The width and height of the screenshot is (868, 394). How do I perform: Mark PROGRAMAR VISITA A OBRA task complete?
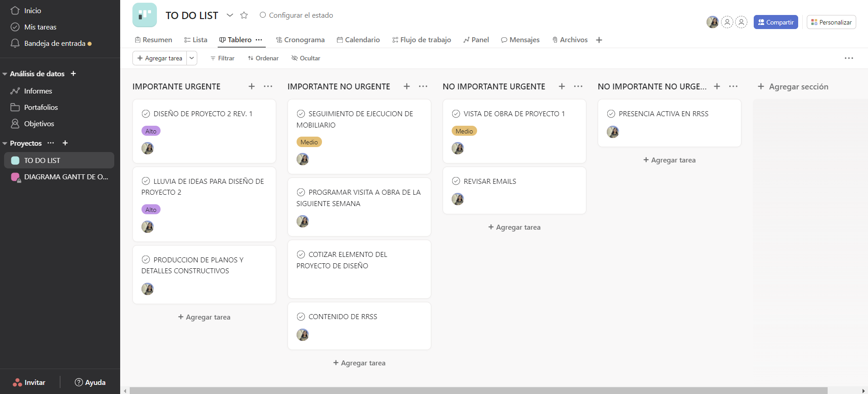click(x=301, y=192)
